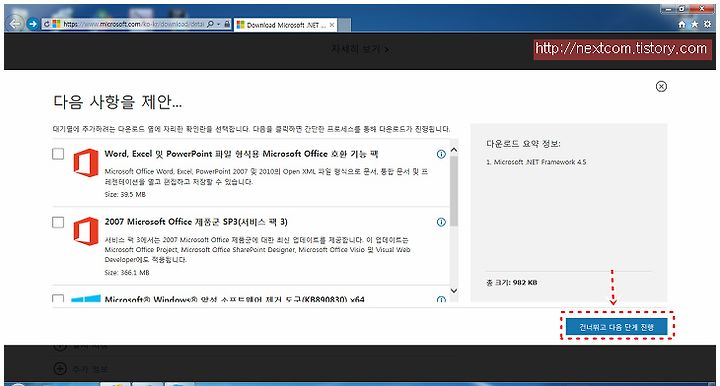
Task: Show info for Windows malicious software tool
Action: 441,300
